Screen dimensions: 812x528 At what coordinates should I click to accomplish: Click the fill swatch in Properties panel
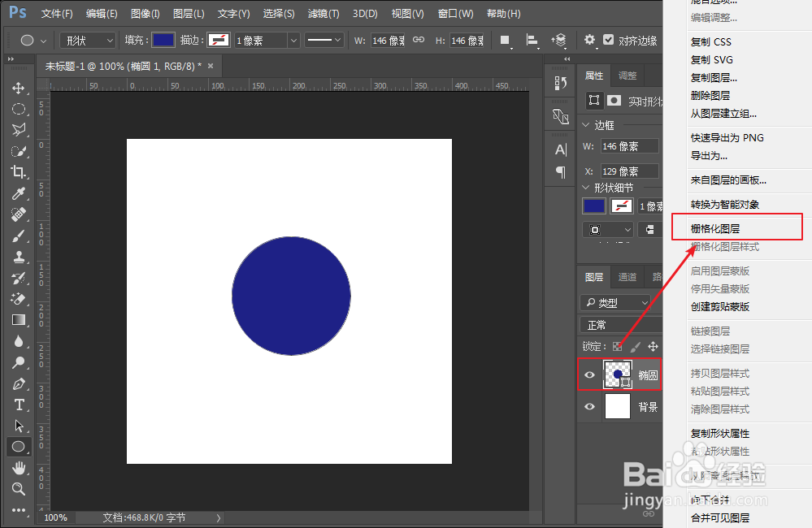tap(594, 206)
